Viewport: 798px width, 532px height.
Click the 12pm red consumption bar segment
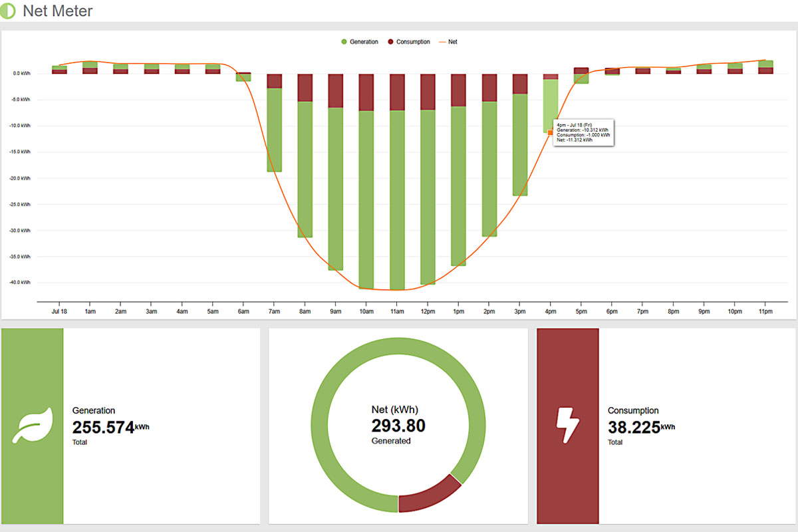[x=428, y=92]
